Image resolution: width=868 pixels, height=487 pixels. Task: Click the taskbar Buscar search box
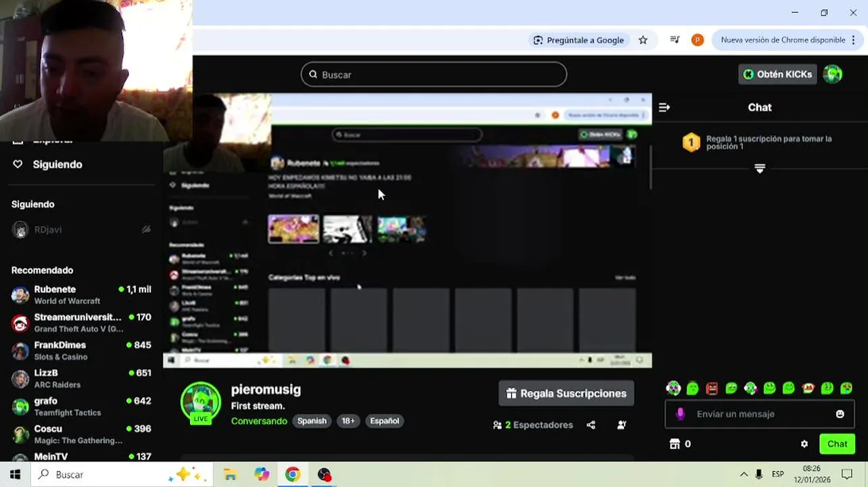[122, 475]
